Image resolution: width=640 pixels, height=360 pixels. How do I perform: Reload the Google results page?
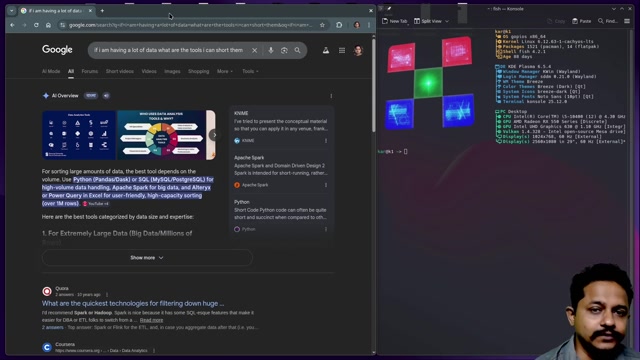(x=36, y=25)
